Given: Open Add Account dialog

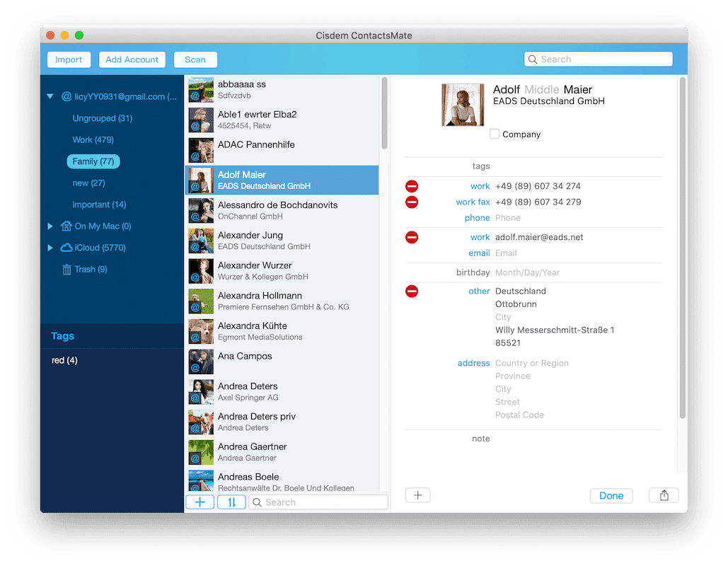Looking at the screenshot, I should (132, 59).
